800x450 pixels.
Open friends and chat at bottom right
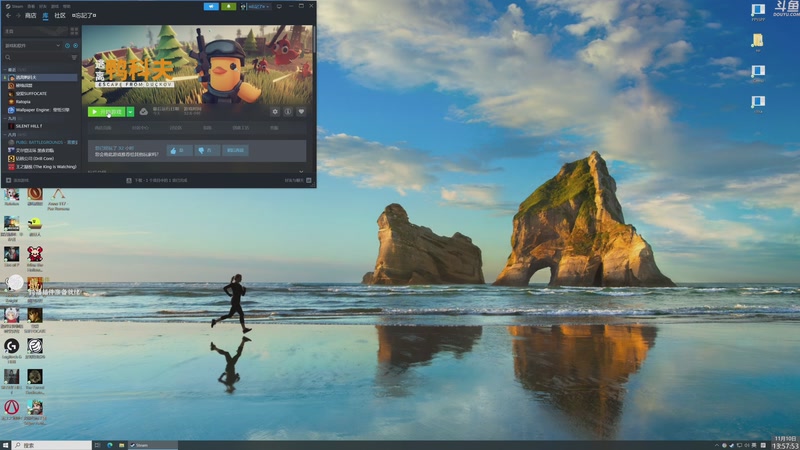coord(298,181)
